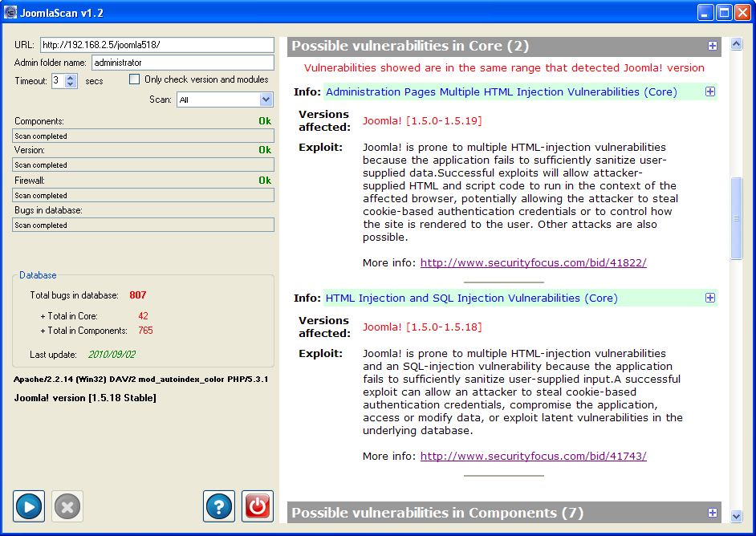This screenshot has width=756, height=536.
Task: Click Bugs in database progress bar
Action: pos(143,225)
